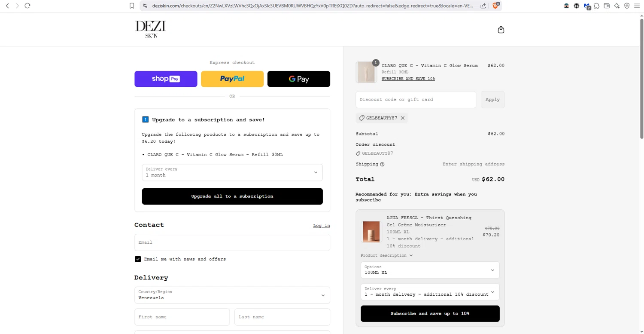The image size is (644, 334).
Task: Click the 'Upgrade to a subscription and save!' heading
Action: click(209, 120)
